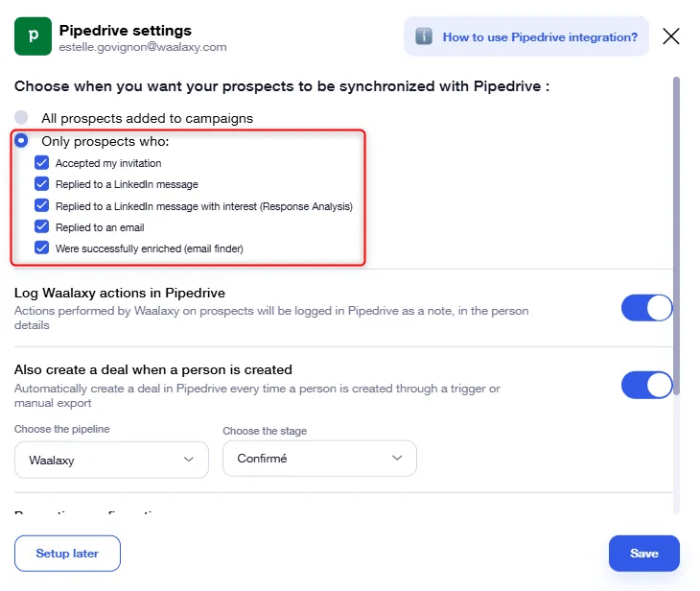
Task: Uncheck Replied to a LinkedIn message checkbox
Action: (41, 183)
